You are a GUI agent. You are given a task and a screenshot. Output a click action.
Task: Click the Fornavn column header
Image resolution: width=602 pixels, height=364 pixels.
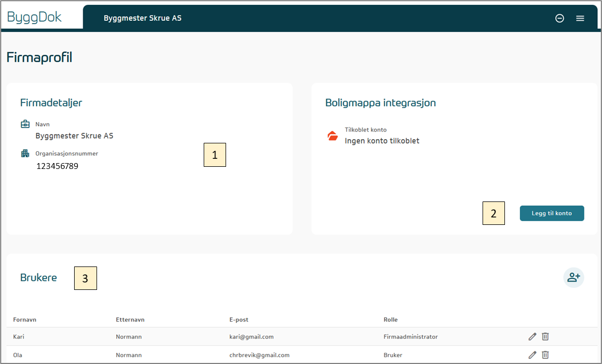point(25,320)
